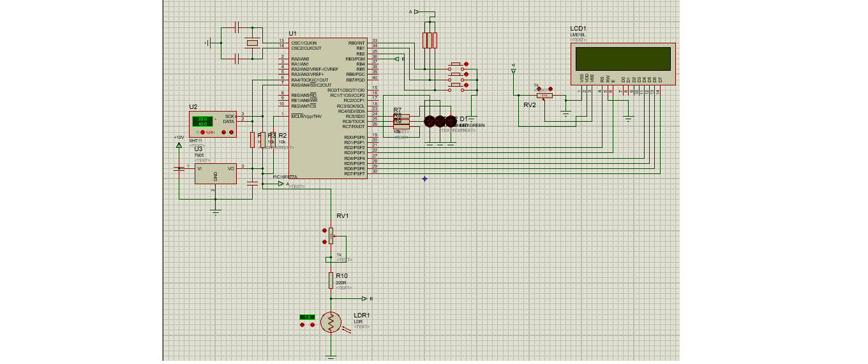Image resolution: width=868 pixels, height=364 pixels.
Task: Select resistor R7
Action: pos(401,116)
